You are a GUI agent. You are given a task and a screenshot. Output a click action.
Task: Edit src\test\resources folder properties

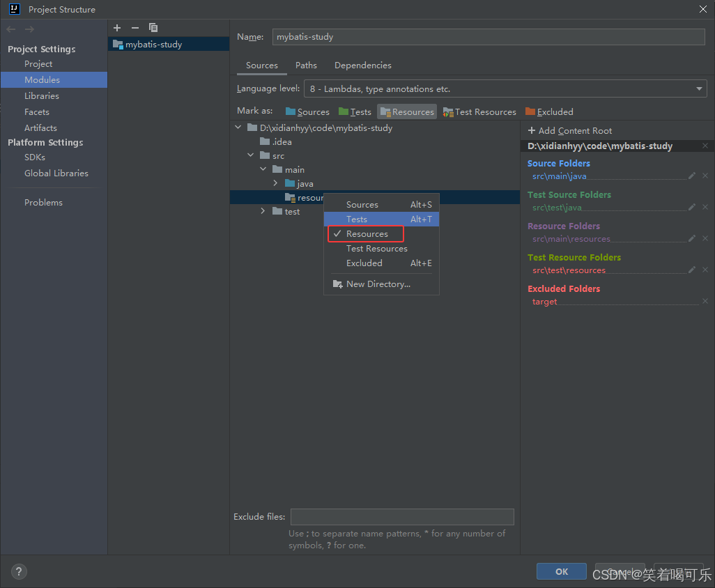[692, 270]
